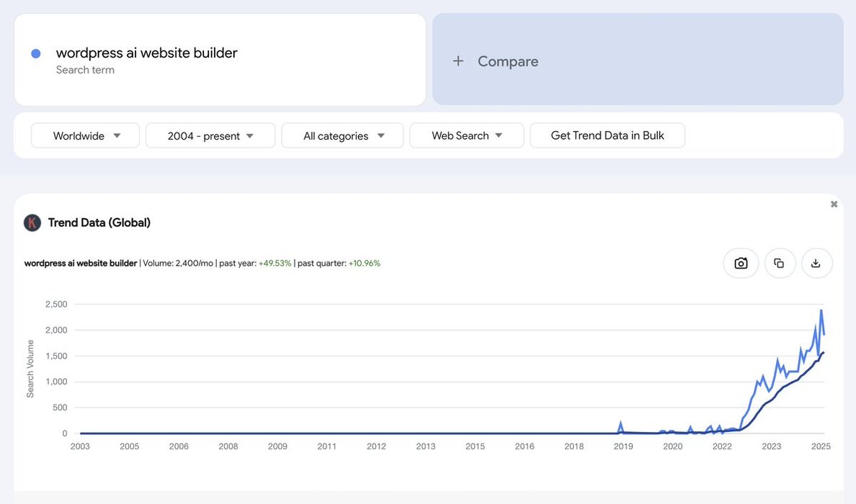Click the plus icon beside Compare
This screenshot has width=856, height=504.
click(458, 61)
